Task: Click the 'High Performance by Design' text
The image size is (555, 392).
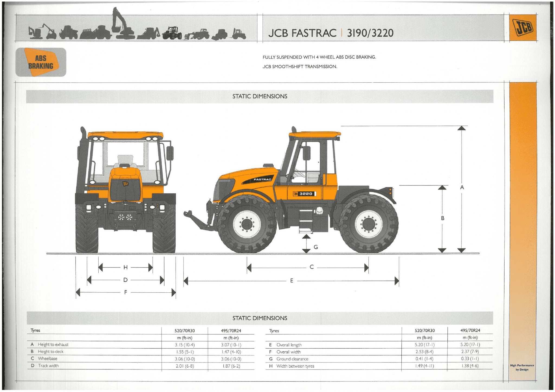Action: (x=522, y=367)
